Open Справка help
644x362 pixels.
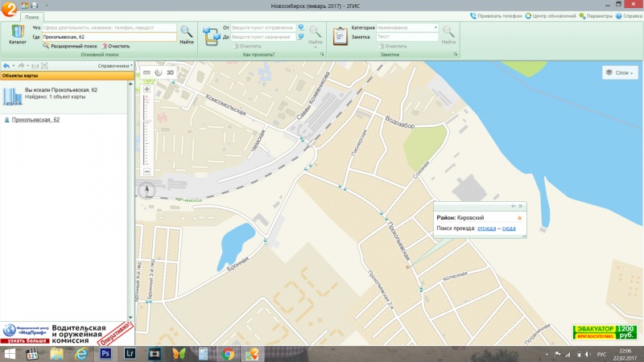pos(629,16)
